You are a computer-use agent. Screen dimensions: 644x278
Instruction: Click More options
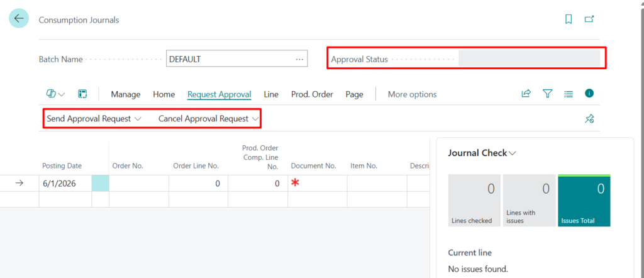coord(412,94)
